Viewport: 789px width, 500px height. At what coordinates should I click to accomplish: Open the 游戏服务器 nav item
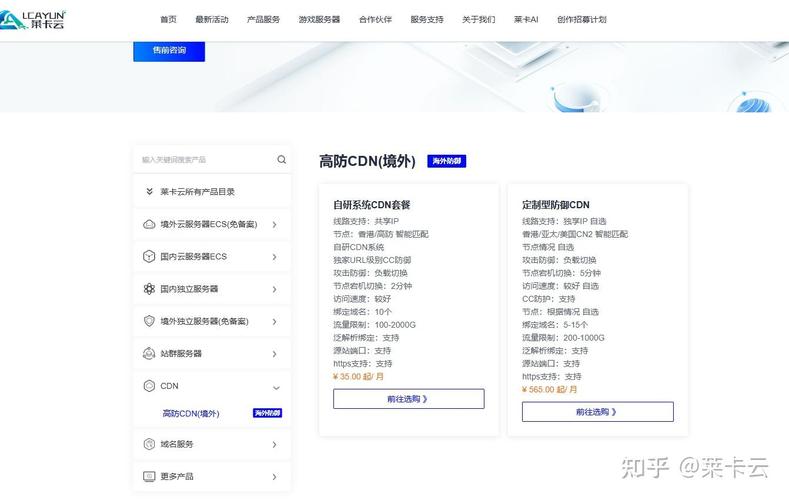coord(319,20)
